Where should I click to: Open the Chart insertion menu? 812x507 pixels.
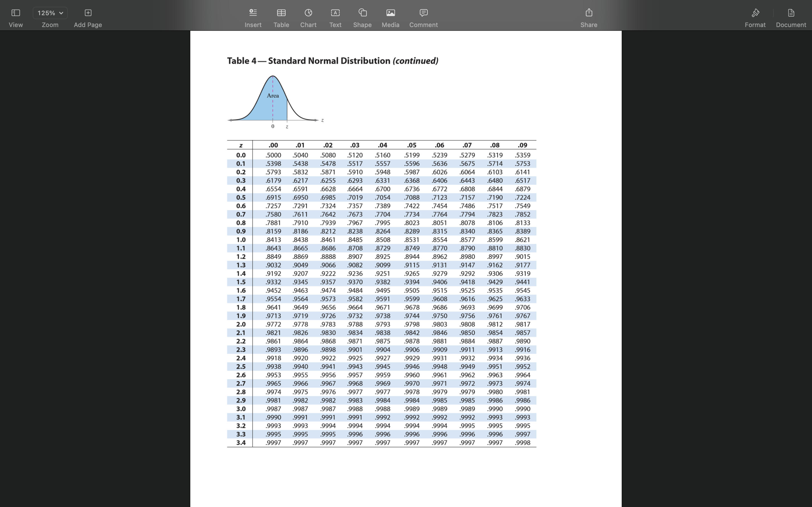(x=308, y=13)
